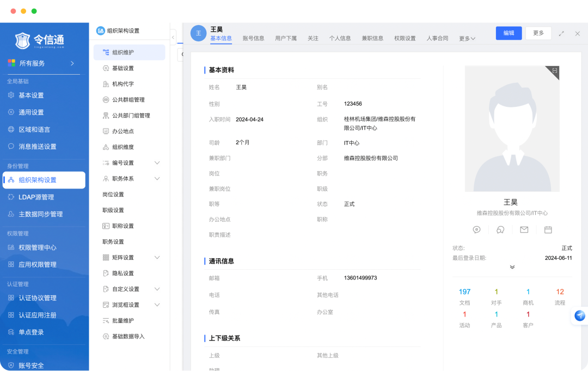Expand the 编号设置 submenu
The width and height of the screenshot is (588, 371).
[157, 163]
